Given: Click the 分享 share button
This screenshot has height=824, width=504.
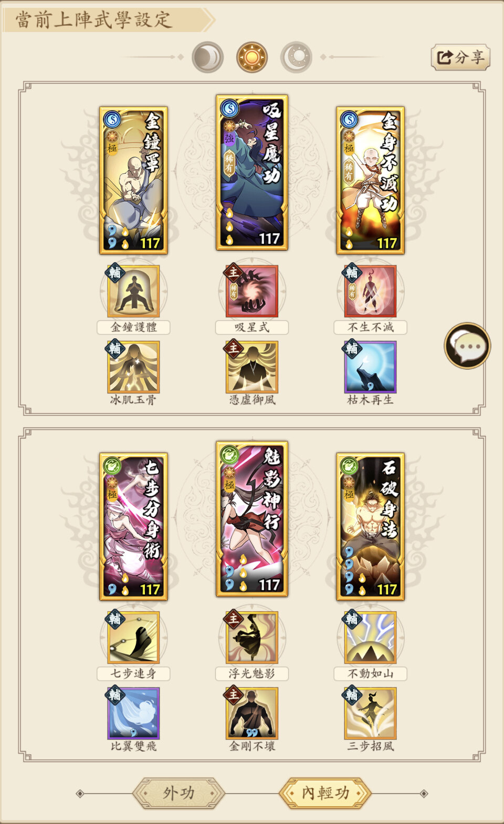Looking at the screenshot, I should pos(460,57).
